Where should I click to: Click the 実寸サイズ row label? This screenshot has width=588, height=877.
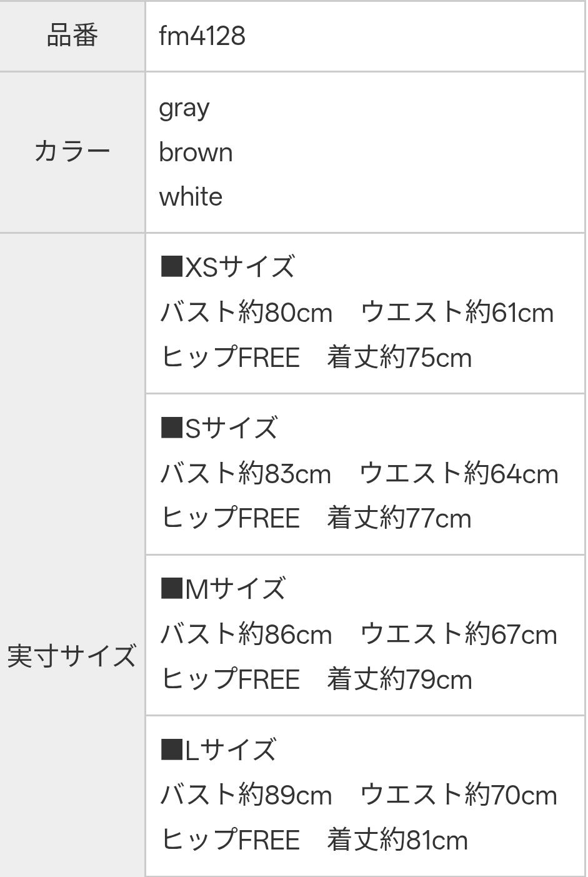click(x=72, y=656)
